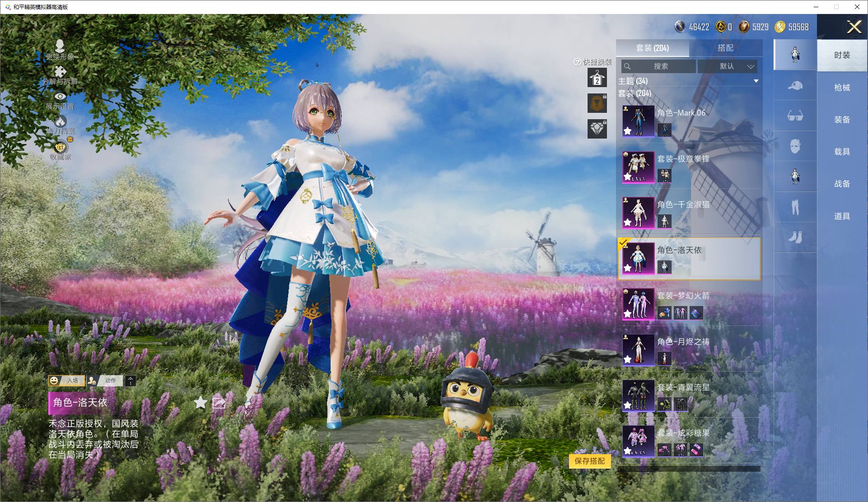Viewport: 868px width, 502px height.
Task: Open the 载具 side tab
Action: 842,152
